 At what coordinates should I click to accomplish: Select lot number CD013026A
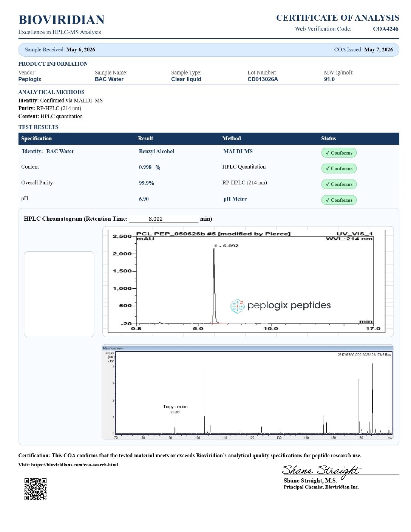tap(263, 79)
